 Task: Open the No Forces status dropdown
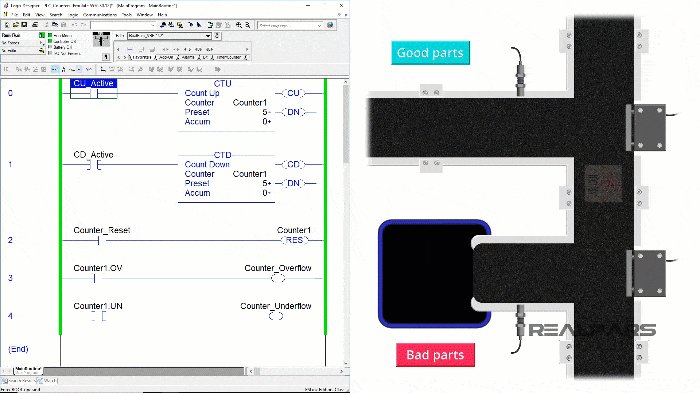click(42, 43)
